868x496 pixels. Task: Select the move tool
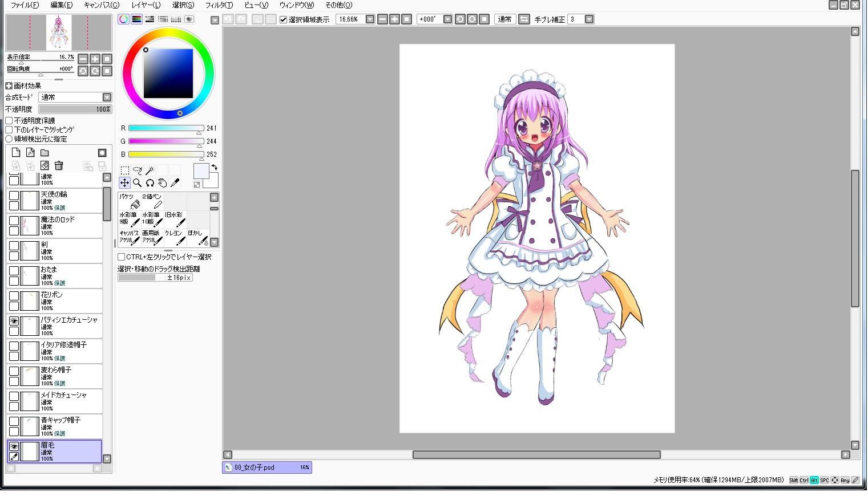[x=124, y=182]
